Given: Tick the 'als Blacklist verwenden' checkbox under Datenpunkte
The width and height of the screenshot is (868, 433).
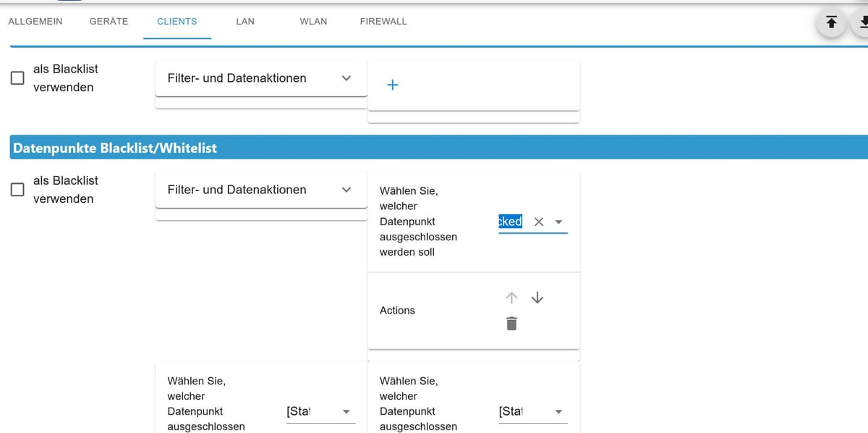Looking at the screenshot, I should (x=17, y=189).
